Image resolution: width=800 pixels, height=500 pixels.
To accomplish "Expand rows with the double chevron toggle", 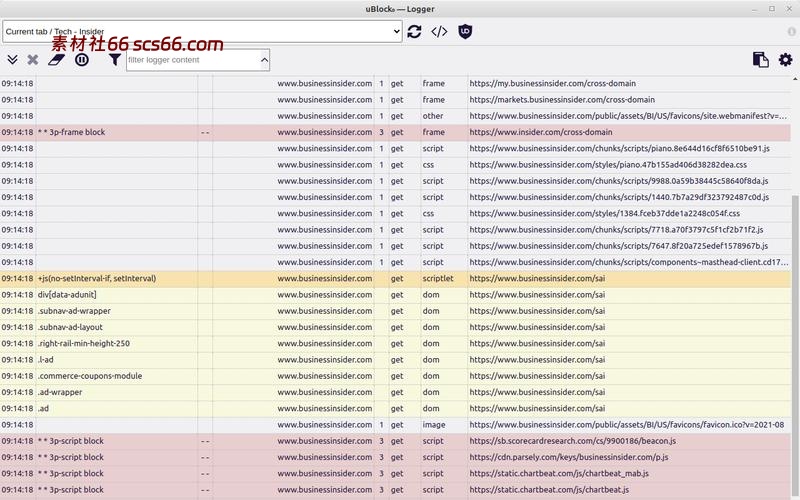I will 12,60.
